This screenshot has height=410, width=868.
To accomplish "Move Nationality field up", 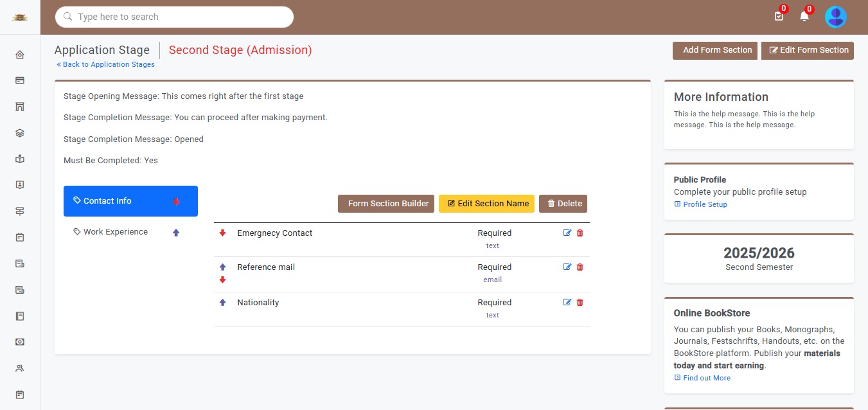I will [223, 303].
